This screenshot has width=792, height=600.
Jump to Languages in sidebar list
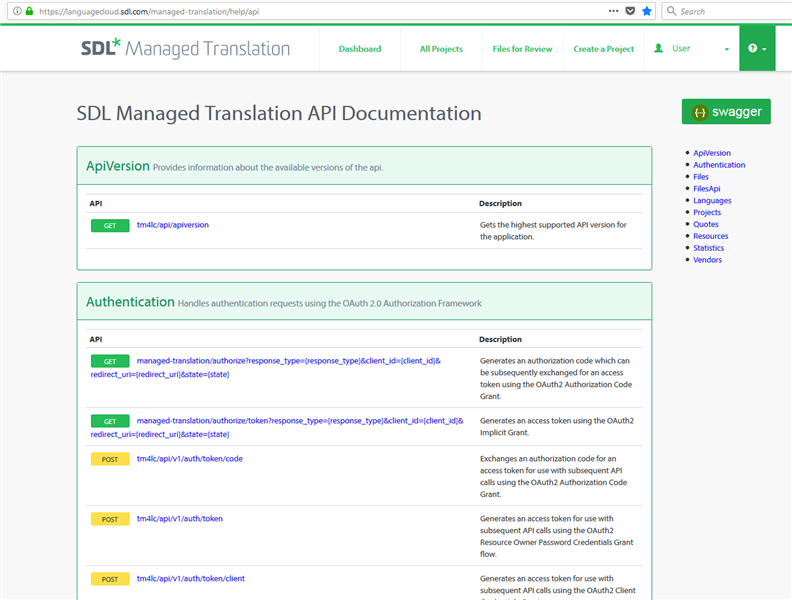pos(712,201)
